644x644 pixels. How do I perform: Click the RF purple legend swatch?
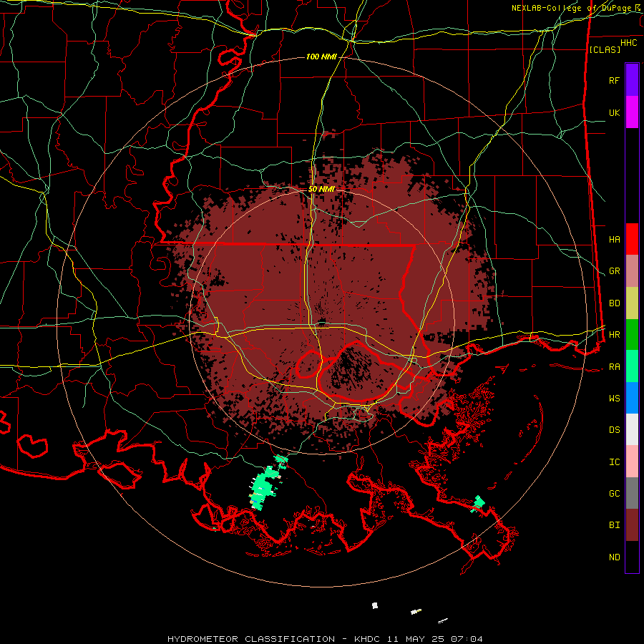632,80
